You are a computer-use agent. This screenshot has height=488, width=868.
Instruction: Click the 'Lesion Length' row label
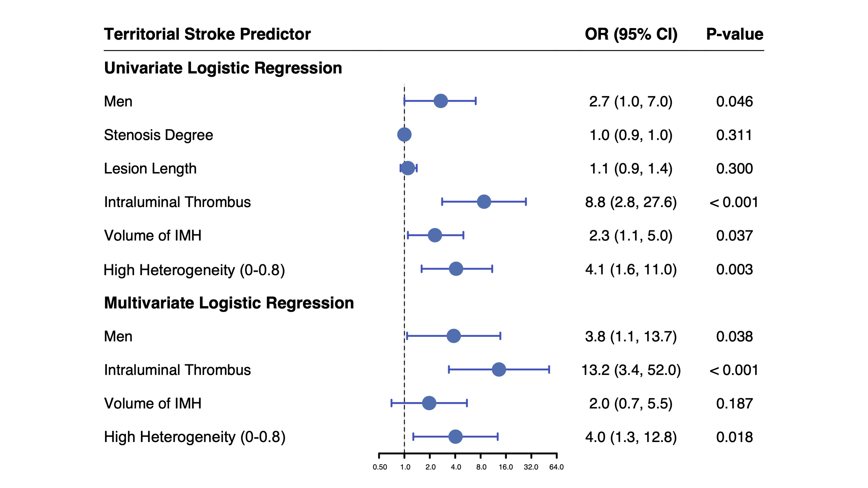point(150,168)
